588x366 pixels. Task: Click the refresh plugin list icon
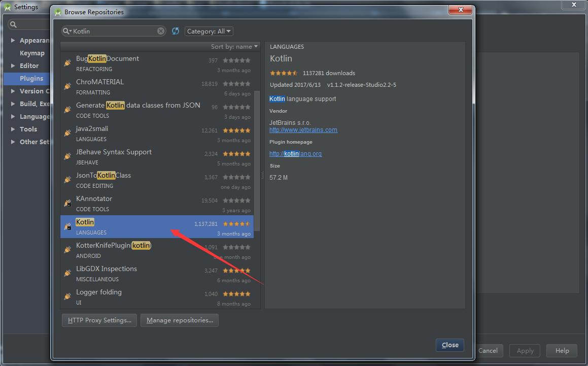click(176, 31)
